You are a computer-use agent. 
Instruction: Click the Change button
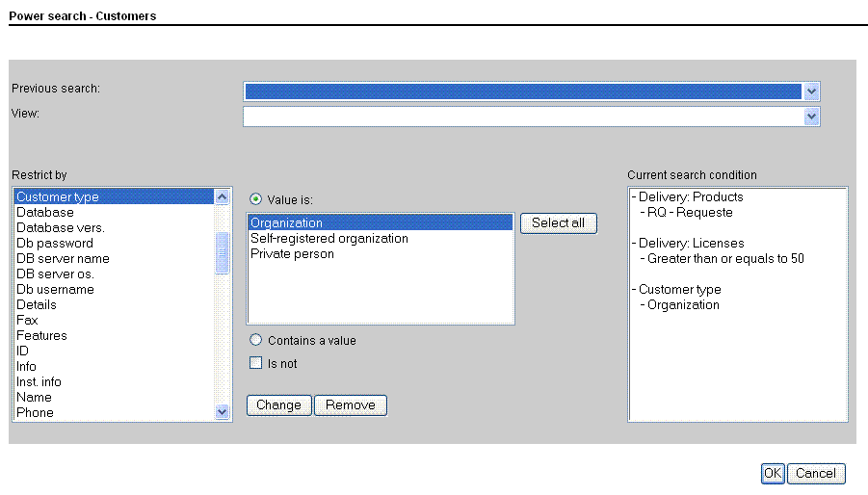pyautogui.click(x=279, y=405)
